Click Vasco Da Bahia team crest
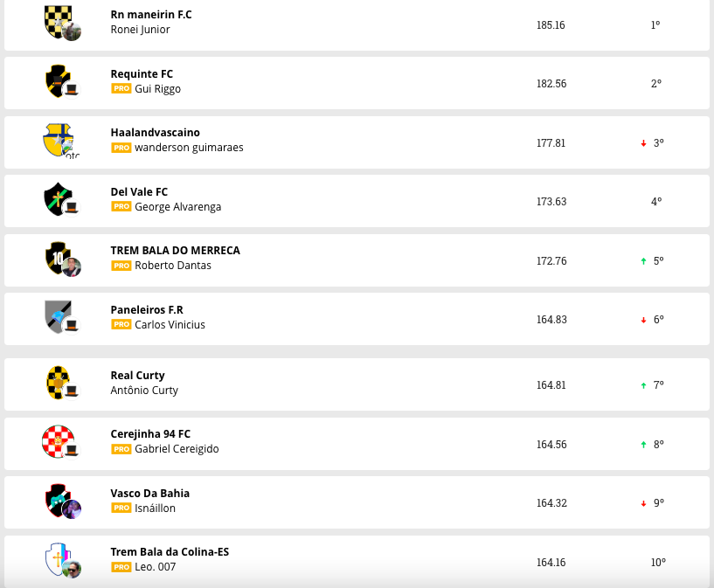The width and height of the screenshot is (714, 588). [x=58, y=500]
